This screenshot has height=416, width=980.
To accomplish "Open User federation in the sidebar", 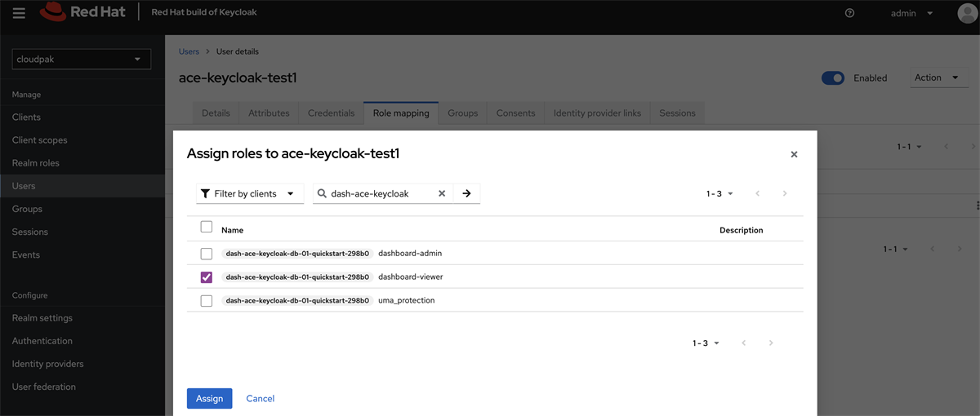I will coord(82,387).
